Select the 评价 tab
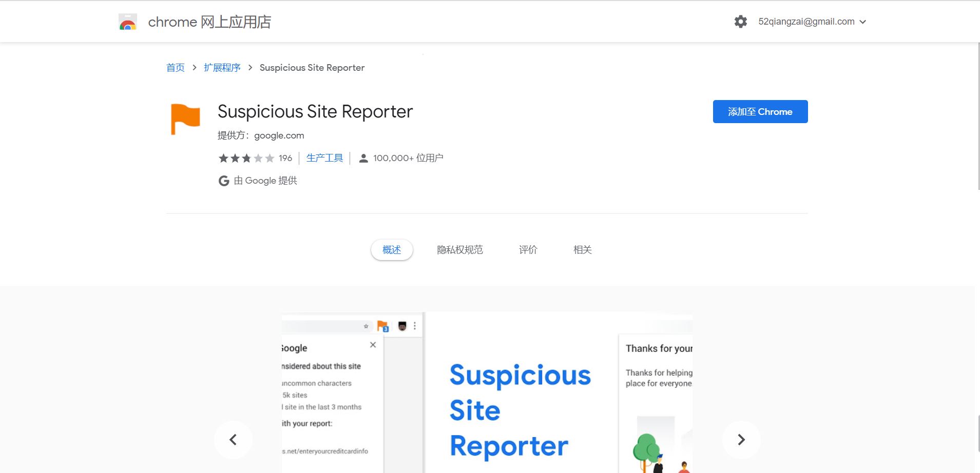 click(528, 250)
